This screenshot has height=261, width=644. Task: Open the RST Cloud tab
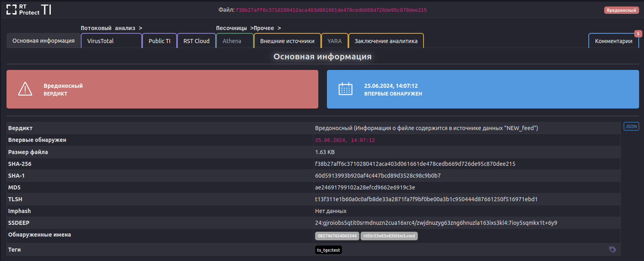pos(197,41)
